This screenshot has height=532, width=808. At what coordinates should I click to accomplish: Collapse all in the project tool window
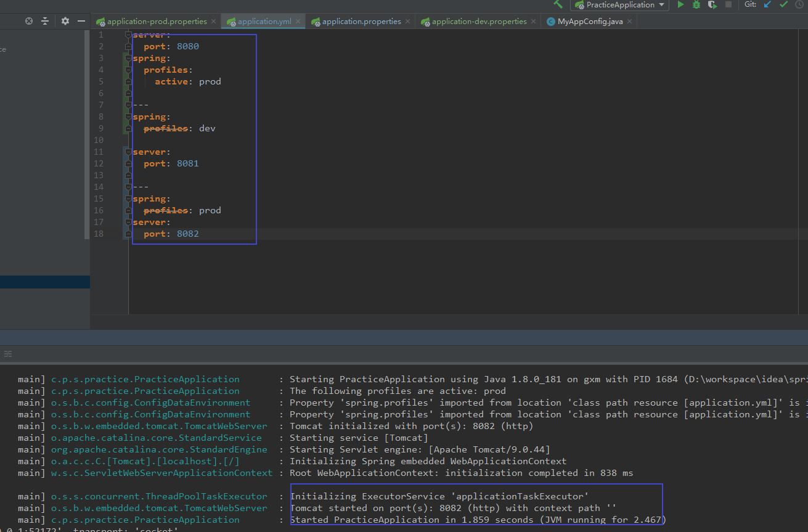(45, 21)
